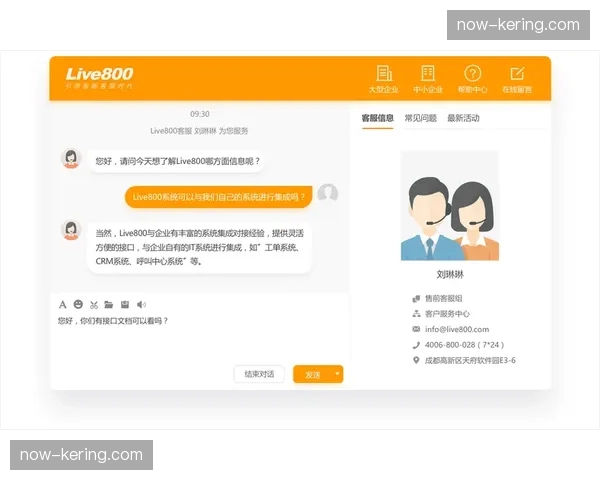This screenshot has height=480, width=600.
Task: Click the location pin icon
Action: (x=416, y=360)
